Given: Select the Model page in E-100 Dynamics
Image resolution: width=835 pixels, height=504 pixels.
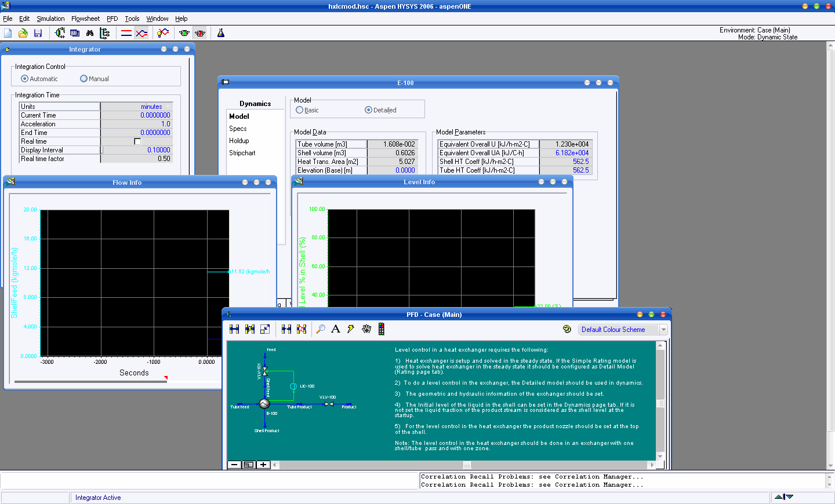Looking at the screenshot, I should pyautogui.click(x=239, y=116).
